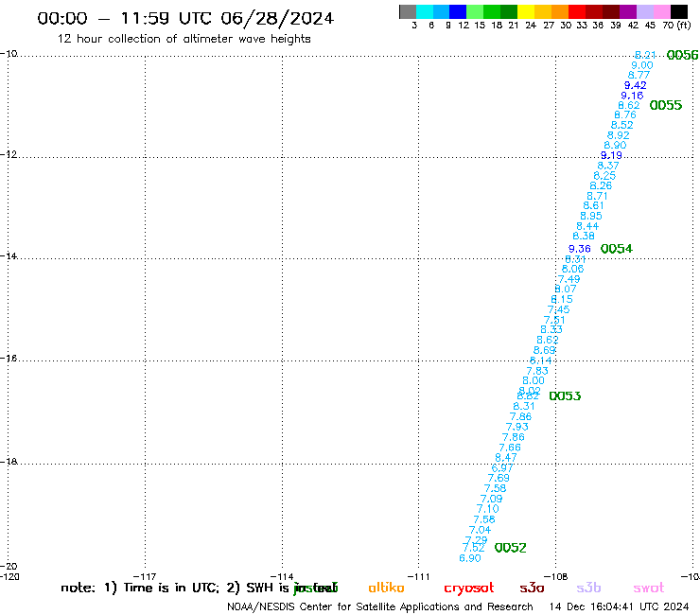Click the wave height value 7.49
This screenshot has height=615, width=700.
[x=569, y=279]
